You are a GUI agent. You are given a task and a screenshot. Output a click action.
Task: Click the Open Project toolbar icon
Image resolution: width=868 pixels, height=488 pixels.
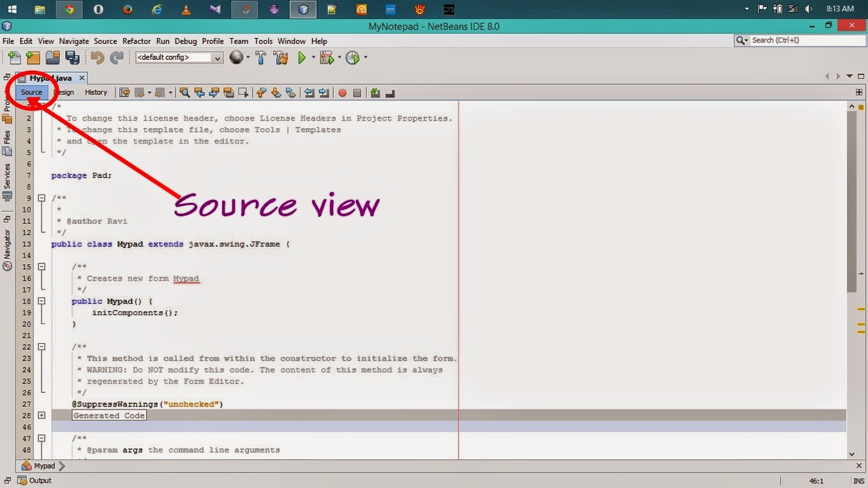(52, 57)
